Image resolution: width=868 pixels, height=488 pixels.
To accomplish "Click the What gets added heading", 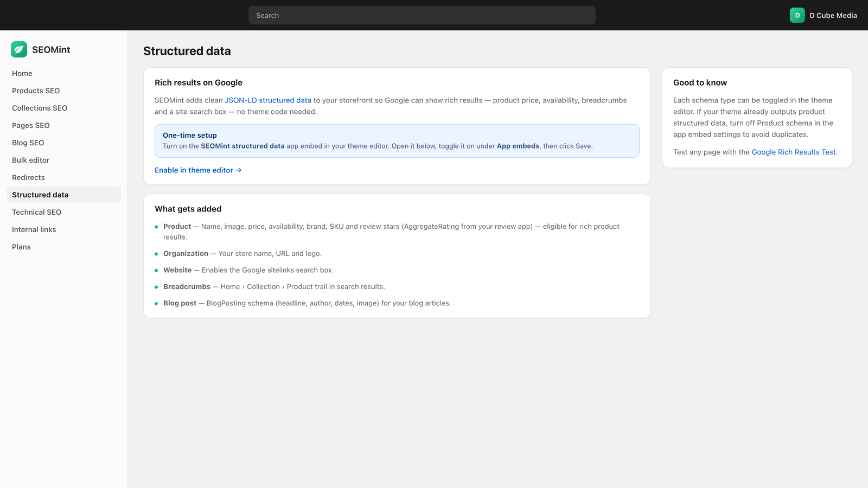I will [x=188, y=209].
